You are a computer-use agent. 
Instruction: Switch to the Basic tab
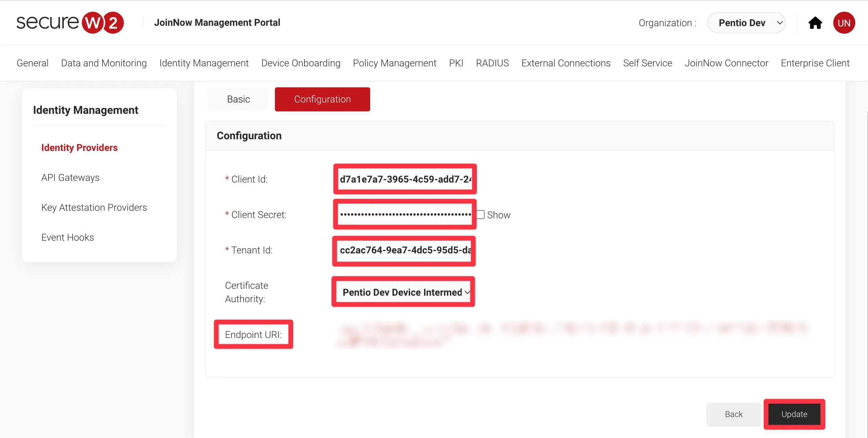coord(238,99)
